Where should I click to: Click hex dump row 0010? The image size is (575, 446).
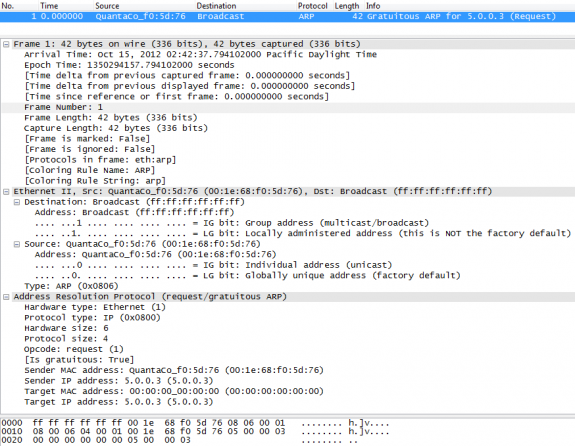pyautogui.click(x=195, y=431)
